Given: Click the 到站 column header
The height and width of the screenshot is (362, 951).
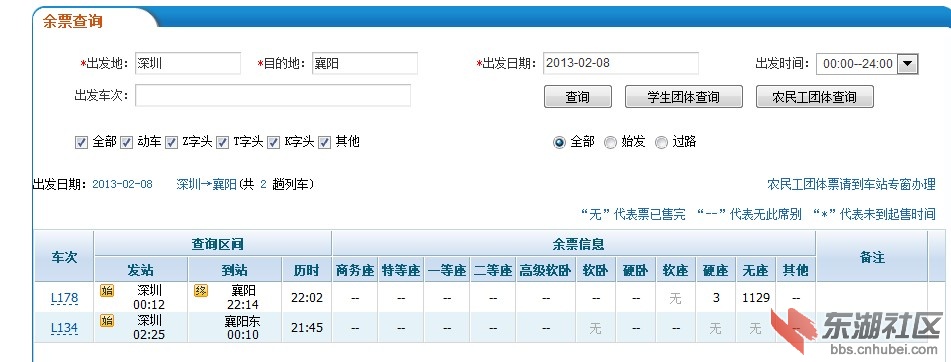Looking at the screenshot, I should [235, 270].
